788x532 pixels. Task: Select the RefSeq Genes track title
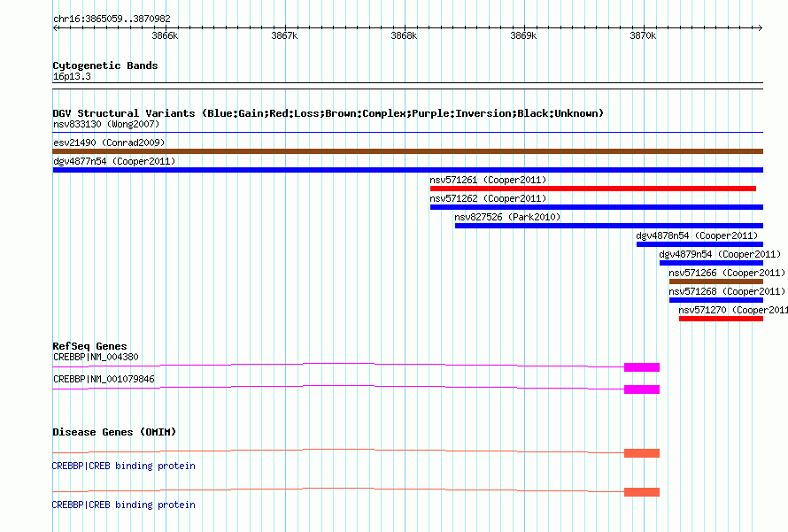tap(89, 346)
